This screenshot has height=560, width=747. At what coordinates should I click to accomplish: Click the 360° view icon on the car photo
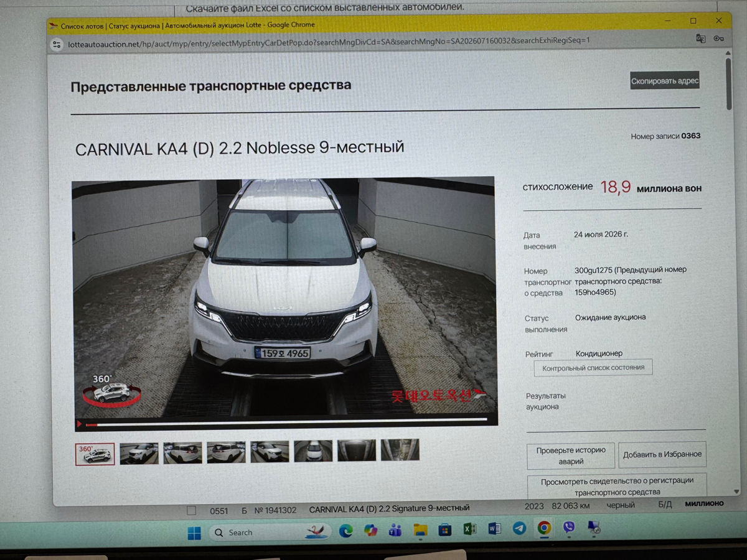pyautogui.click(x=111, y=390)
